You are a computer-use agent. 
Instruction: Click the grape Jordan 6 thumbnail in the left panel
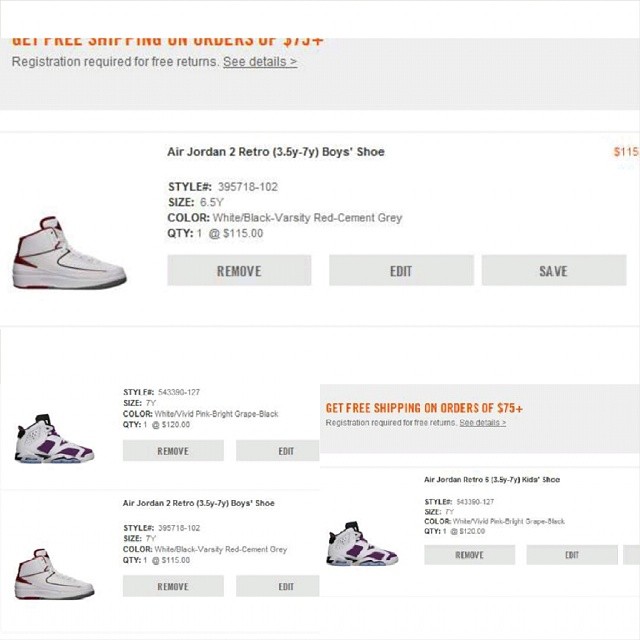(55, 439)
